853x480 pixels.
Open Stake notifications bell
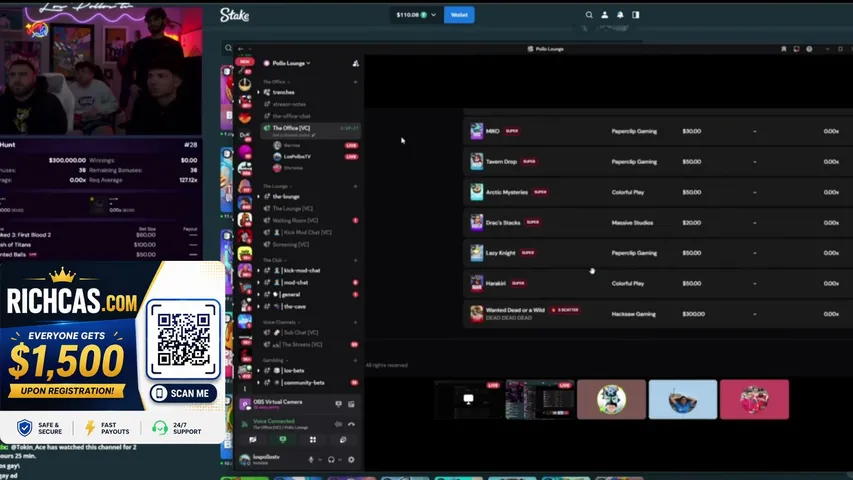[620, 15]
